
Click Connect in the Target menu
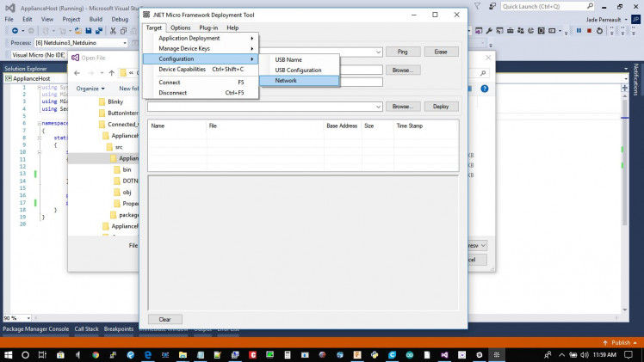click(x=201, y=83)
